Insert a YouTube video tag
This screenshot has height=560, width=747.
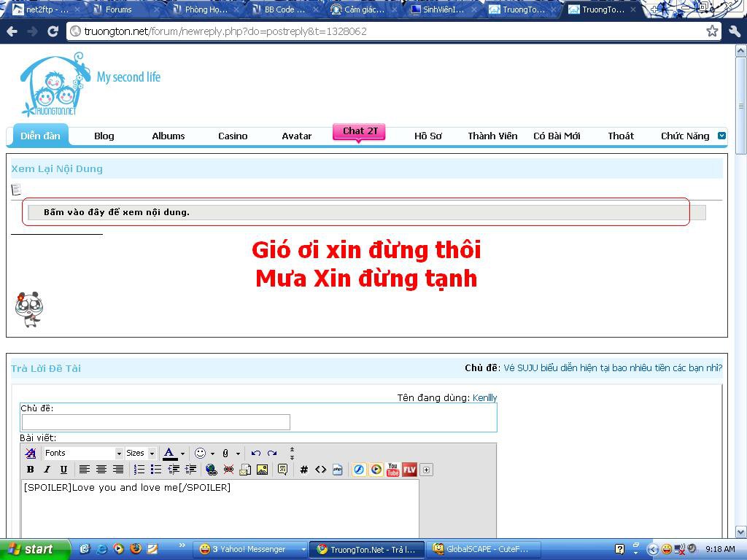[392, 470]
